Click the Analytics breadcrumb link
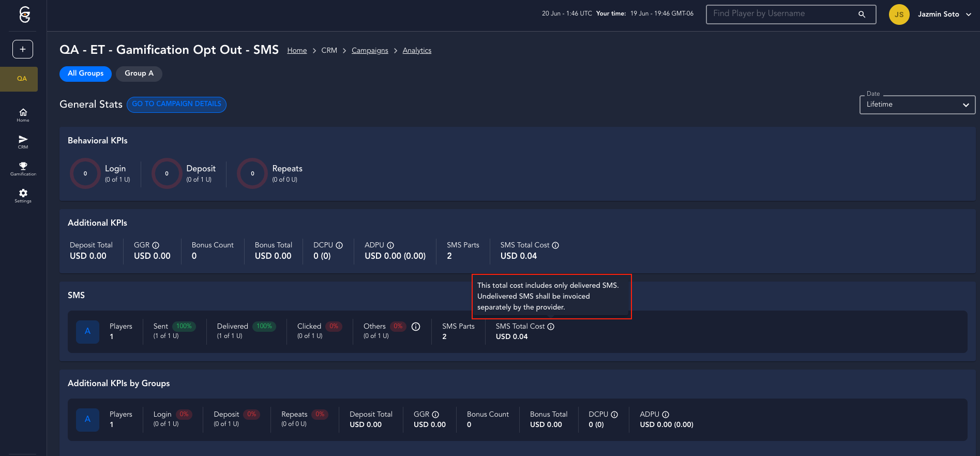The width and height of the screenshot is (980, 456). [x=417, y=51]
